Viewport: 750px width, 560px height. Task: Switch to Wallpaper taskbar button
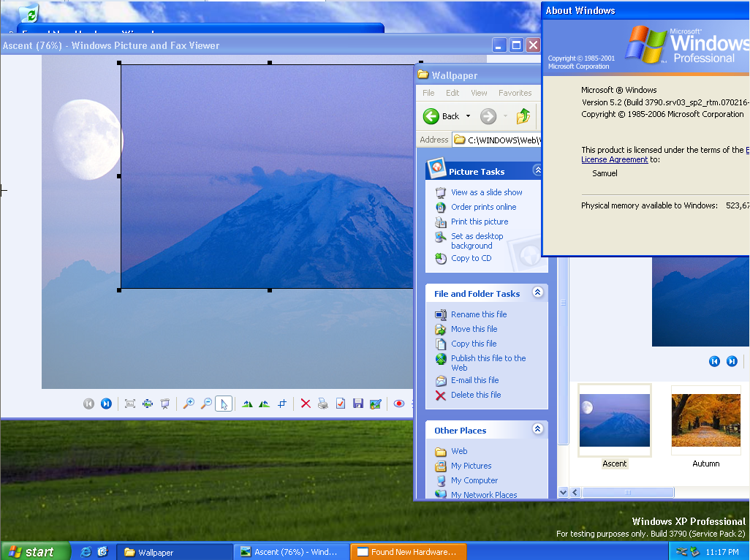point(175,552)
